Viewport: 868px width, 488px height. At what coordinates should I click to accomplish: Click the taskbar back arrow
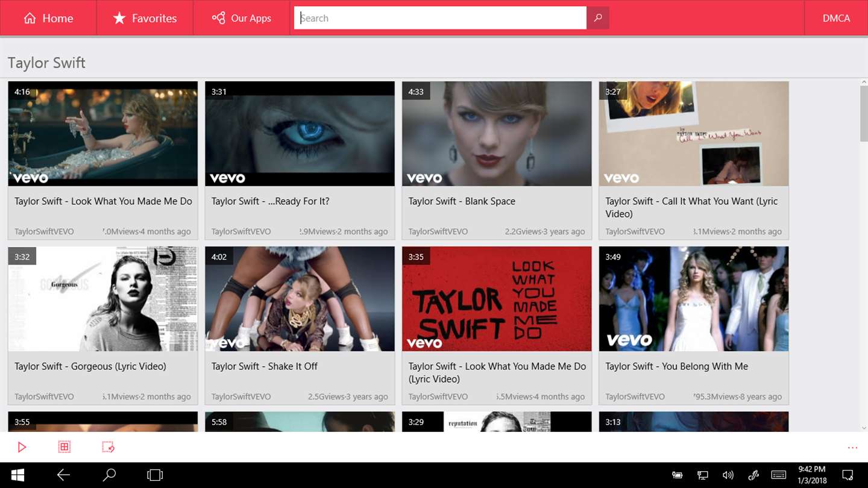point(63,475)
